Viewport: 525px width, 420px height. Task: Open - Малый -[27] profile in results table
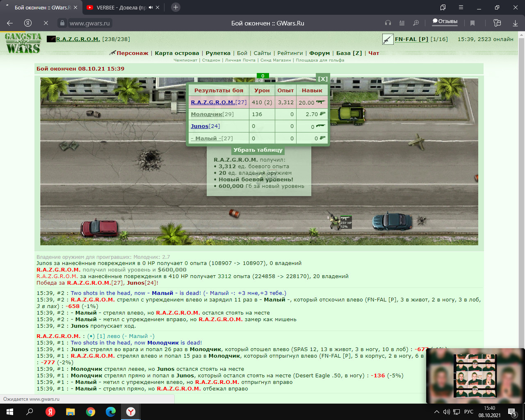(212, 139)
